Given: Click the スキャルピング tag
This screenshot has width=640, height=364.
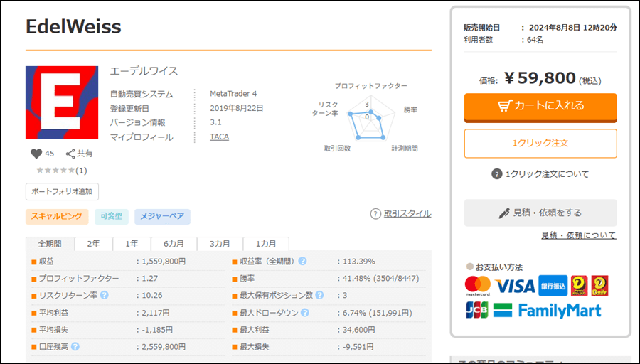Looking at the screenshot, I should (57, 217).
